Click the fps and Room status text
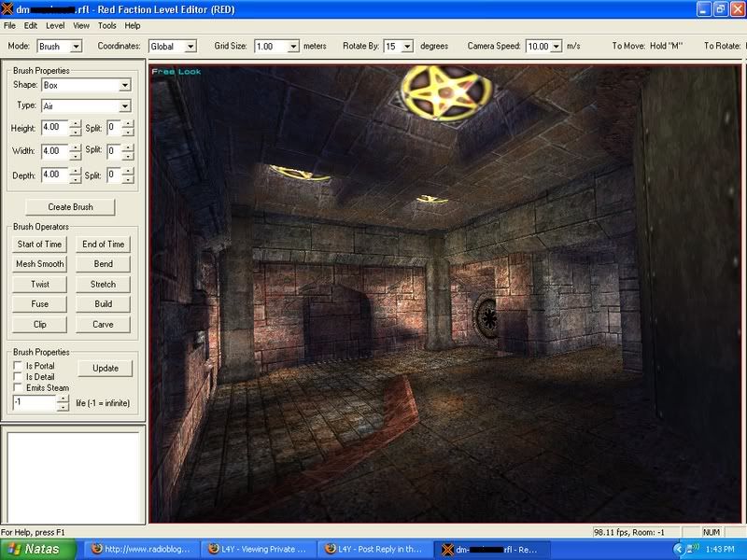This screenshot has height=560, width=747. 629,532
